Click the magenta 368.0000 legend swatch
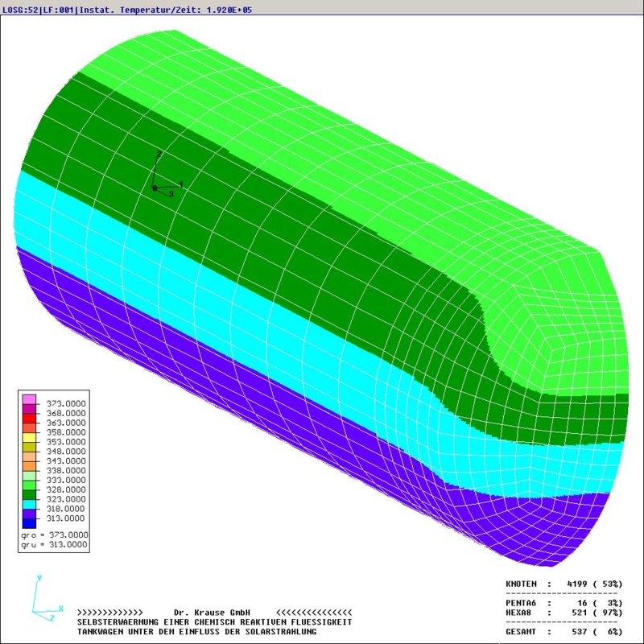Screen dimensions: 644x644 coord(29,409)
